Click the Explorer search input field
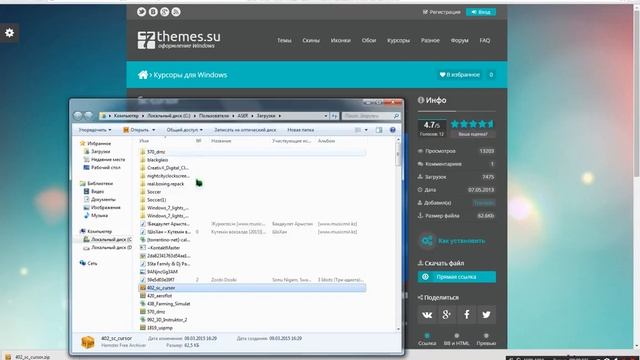The height and width of the screenshot is (360, 640). pos(367,116)
